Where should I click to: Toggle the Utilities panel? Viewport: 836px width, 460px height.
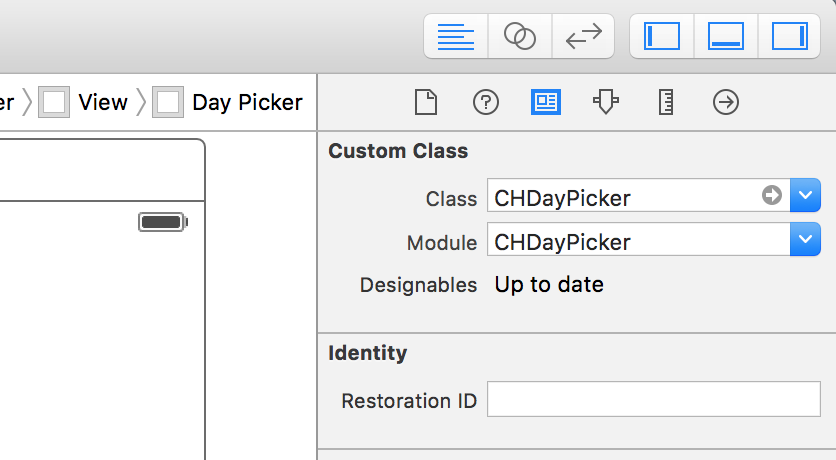[789, 36]
